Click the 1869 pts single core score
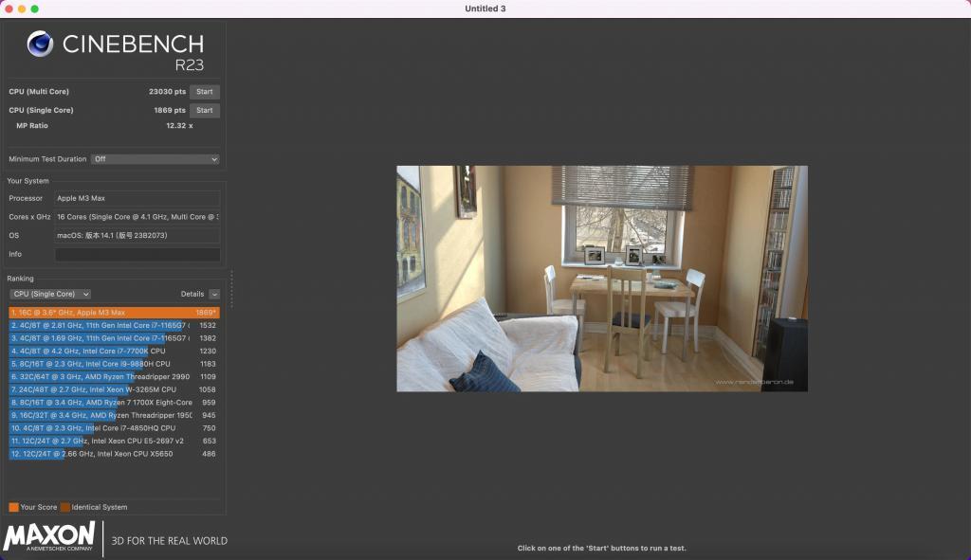The height and width of the screenshot is (560, 971). (x=170, y=110)
